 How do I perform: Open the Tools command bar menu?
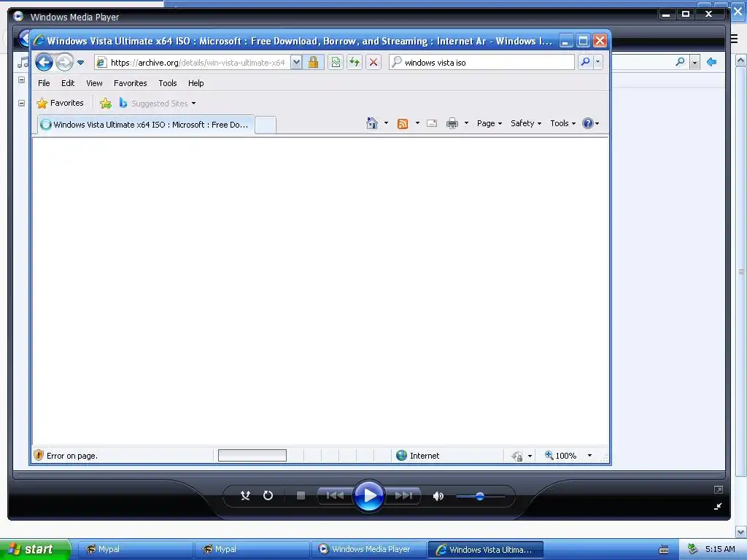(562, 123)
